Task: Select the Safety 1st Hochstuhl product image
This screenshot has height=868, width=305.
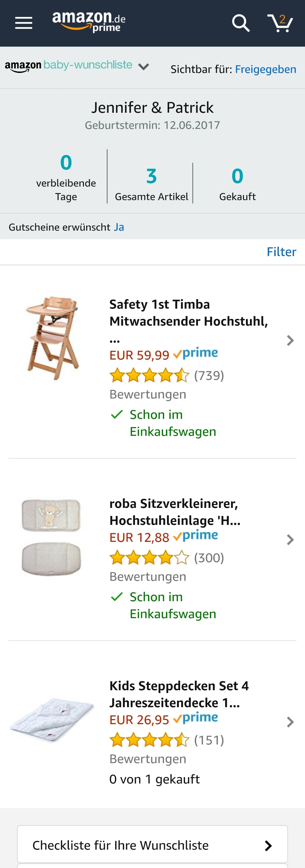Action: [x=52, y=338]
